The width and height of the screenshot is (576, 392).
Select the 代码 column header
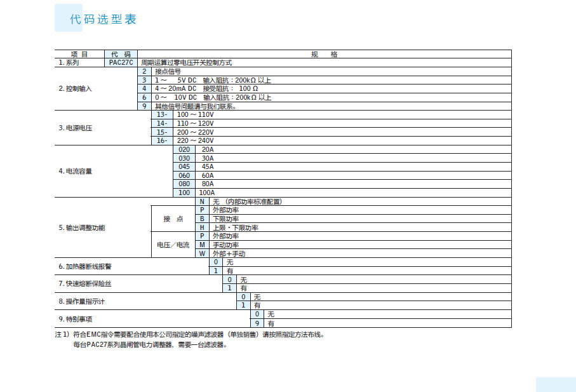pyautogui.click(x=121, y=54)
